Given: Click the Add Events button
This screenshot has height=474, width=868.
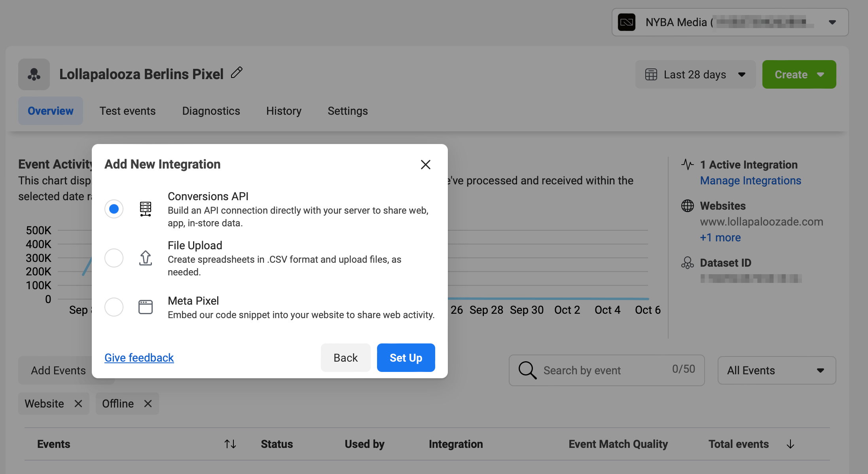Looking at the screenshot, I should [59, 370].
